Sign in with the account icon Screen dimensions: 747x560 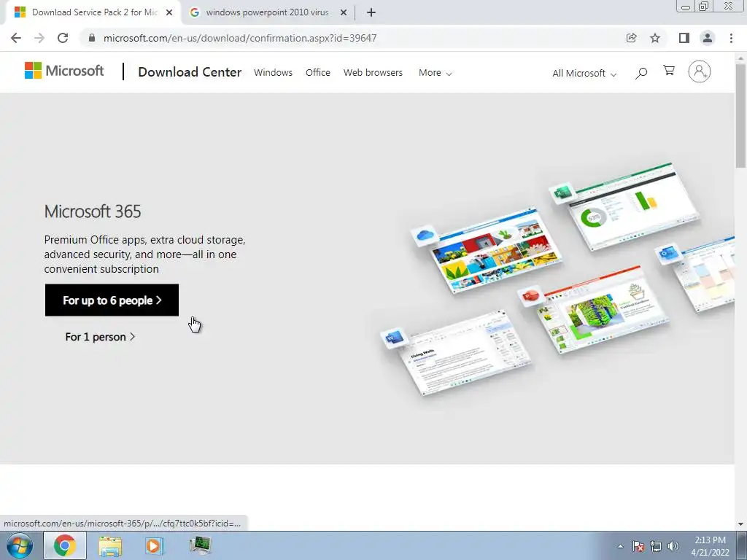(700, 72)
